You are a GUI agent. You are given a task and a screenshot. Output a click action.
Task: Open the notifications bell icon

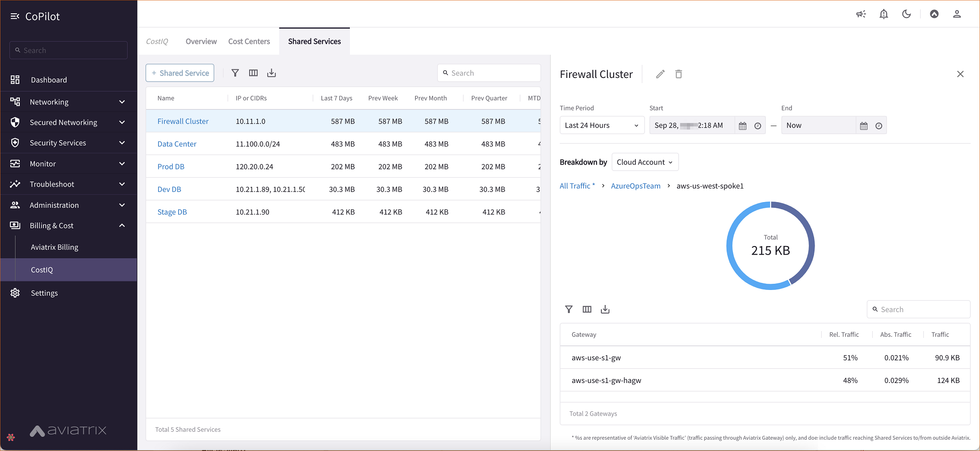(x=883, y=14)
